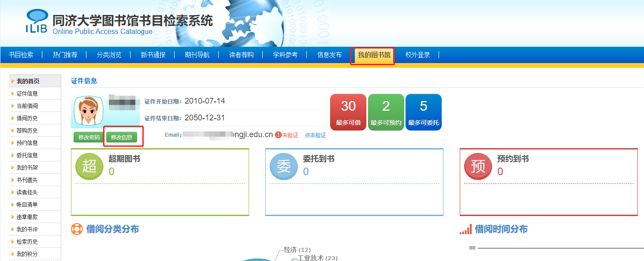
Task: Click the 证件信息 section heading
Action: [84, 81]
